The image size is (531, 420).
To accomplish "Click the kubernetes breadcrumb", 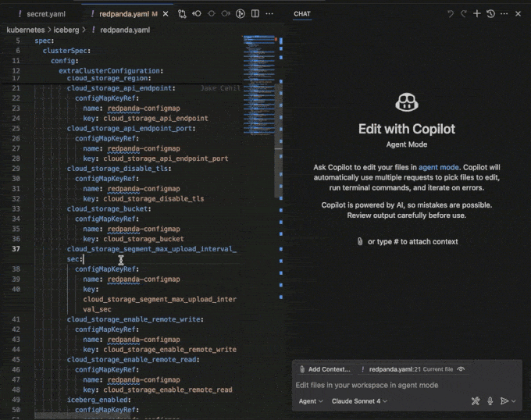I will 26,30.
